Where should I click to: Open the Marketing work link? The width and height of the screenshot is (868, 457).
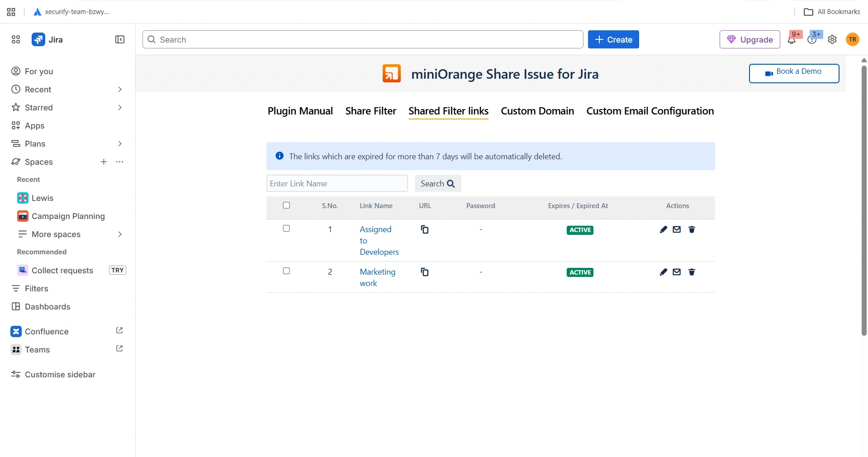click(x=377, y=277)
